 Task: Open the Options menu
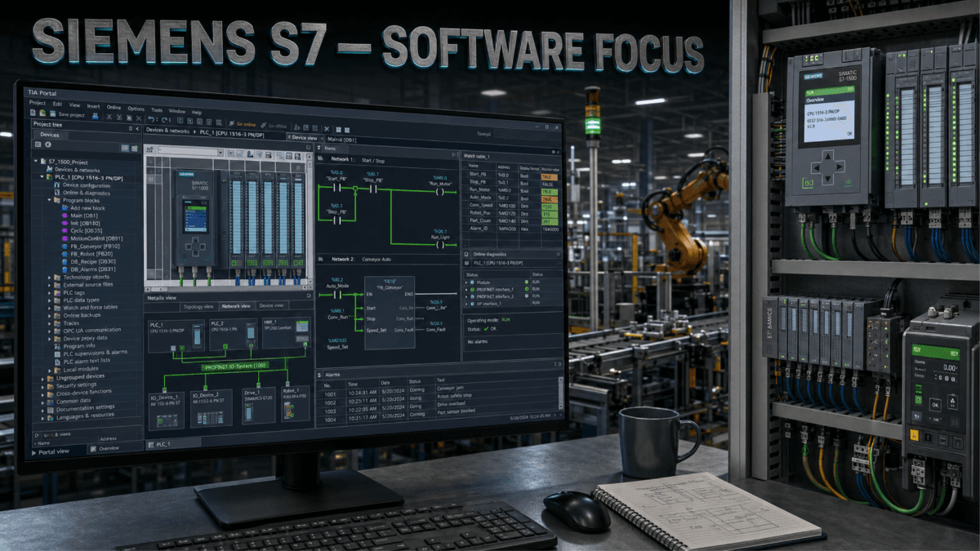pos(136,109)
